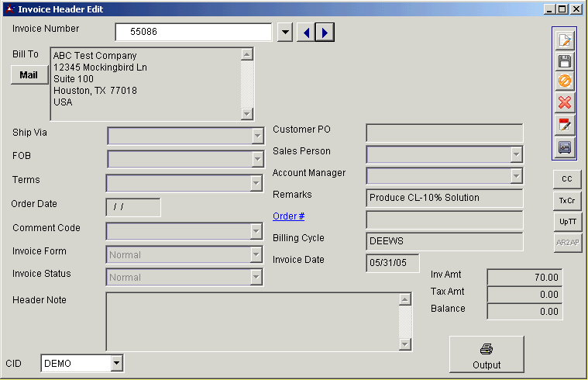Expand the Ship Via dropdown
Image resolution: width=588 pixels, height=380 pixels.
click(x=257, y=136)
